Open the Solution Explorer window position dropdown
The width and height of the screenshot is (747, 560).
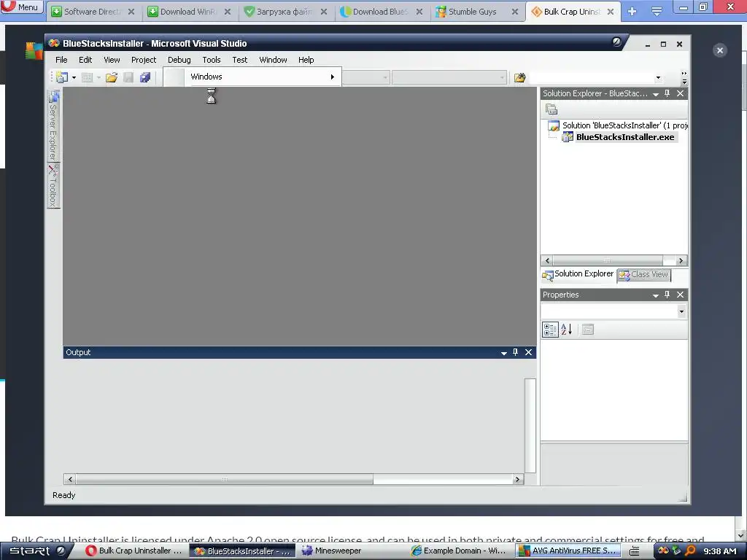click(x=656, y=94)
